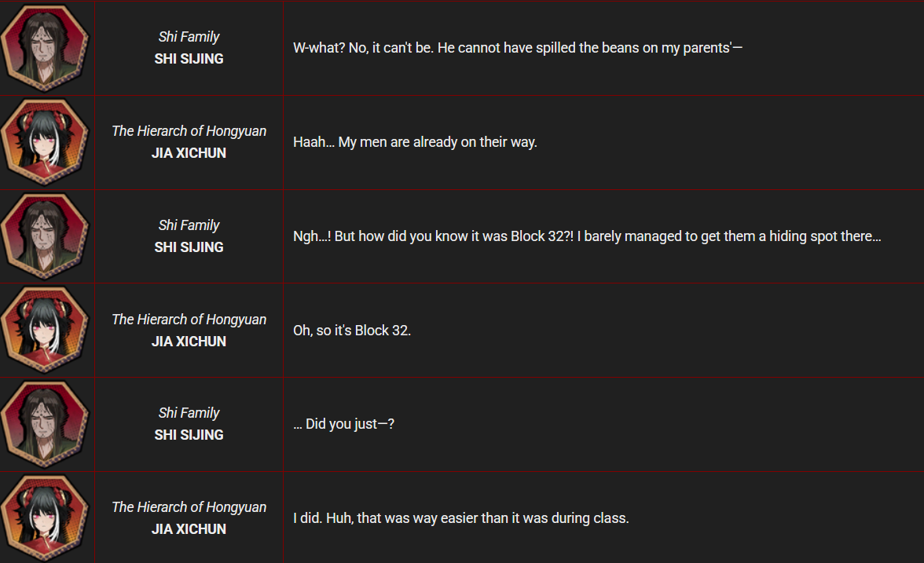
Task: Click JIA XICHUN name in the last row
Action: 189,529
